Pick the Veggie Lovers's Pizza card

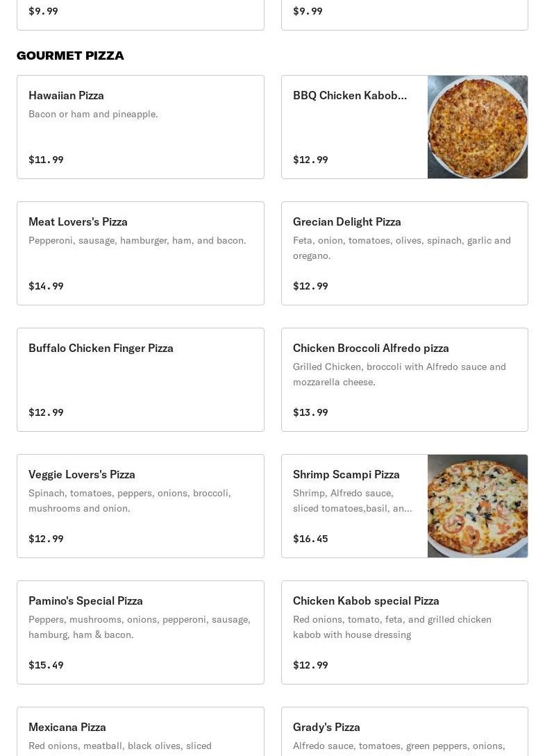coord(140,506)
